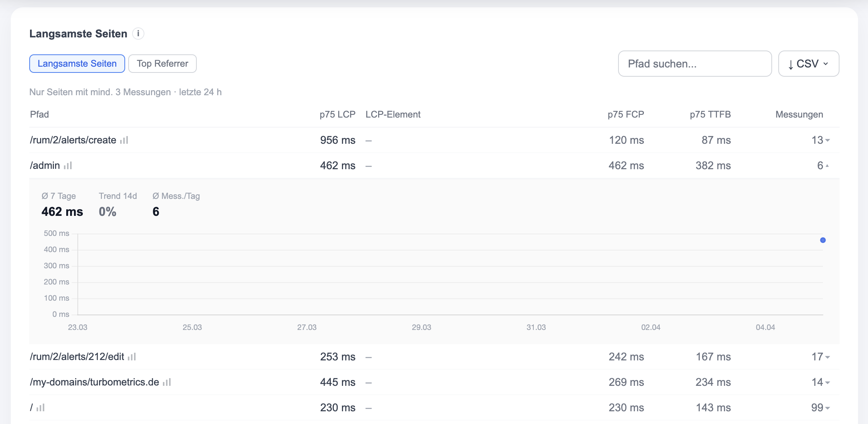Click download arrow icon in CSV button
868x424 pixels.
[x=790, y=64]
